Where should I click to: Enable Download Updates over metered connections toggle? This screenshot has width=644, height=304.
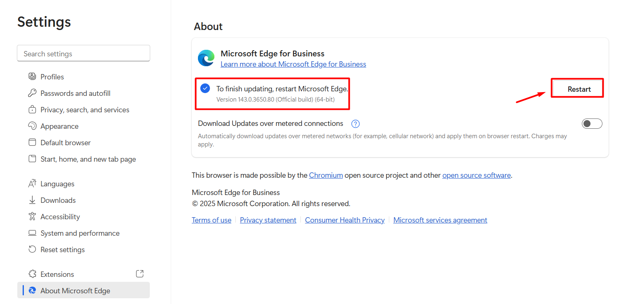pos(592,124)
